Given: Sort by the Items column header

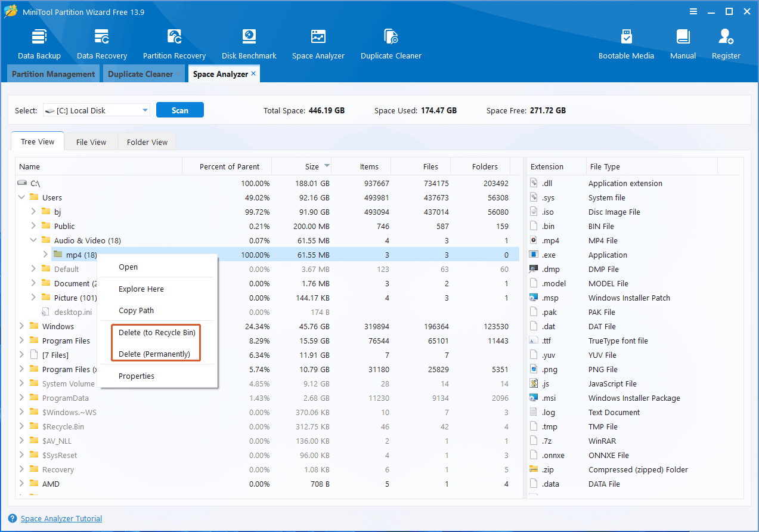Looking at the screenshot, I should (x=361, y=166).
